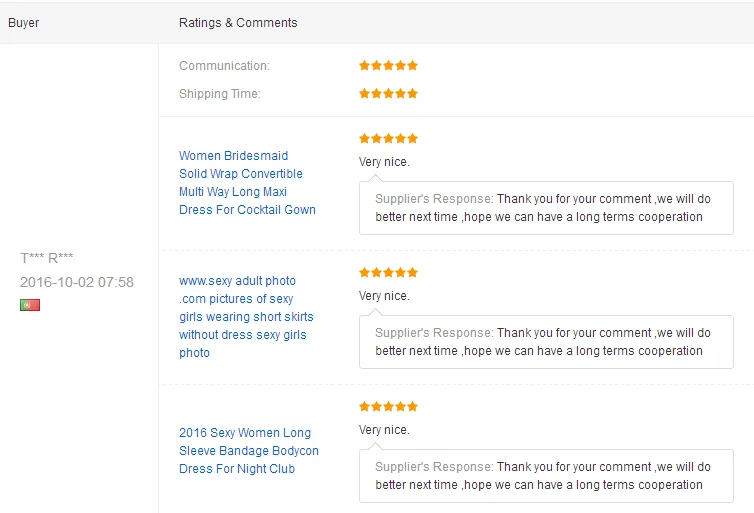Click the Communication five-star rating
Image resolution: width=754 pixels, height=513 pixels.
[x=389, y=65]
